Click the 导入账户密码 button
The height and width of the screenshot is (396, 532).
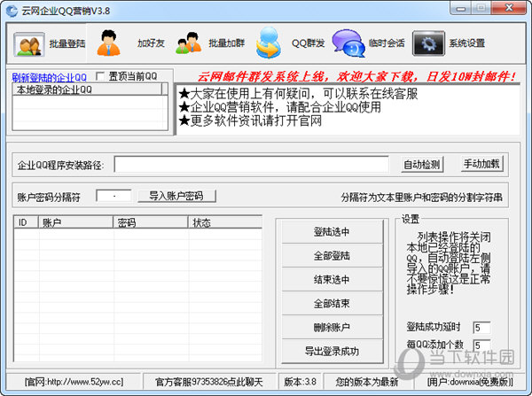(176, 196)
